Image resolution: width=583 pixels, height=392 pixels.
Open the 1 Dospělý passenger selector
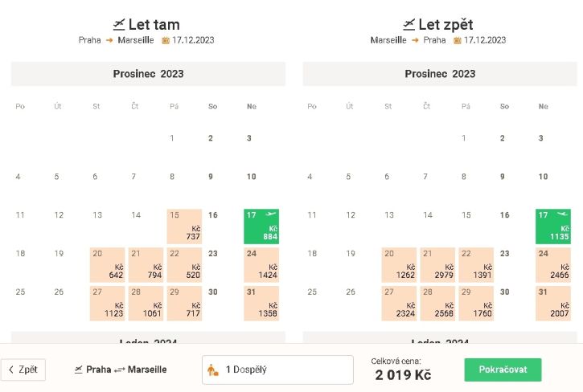(277, 370)
